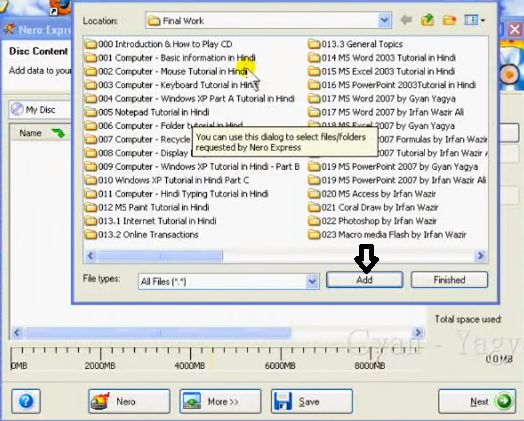Click file list scrollbar right arrow
This screenshot has height=421, width=524.
click(x=481, y=256)
